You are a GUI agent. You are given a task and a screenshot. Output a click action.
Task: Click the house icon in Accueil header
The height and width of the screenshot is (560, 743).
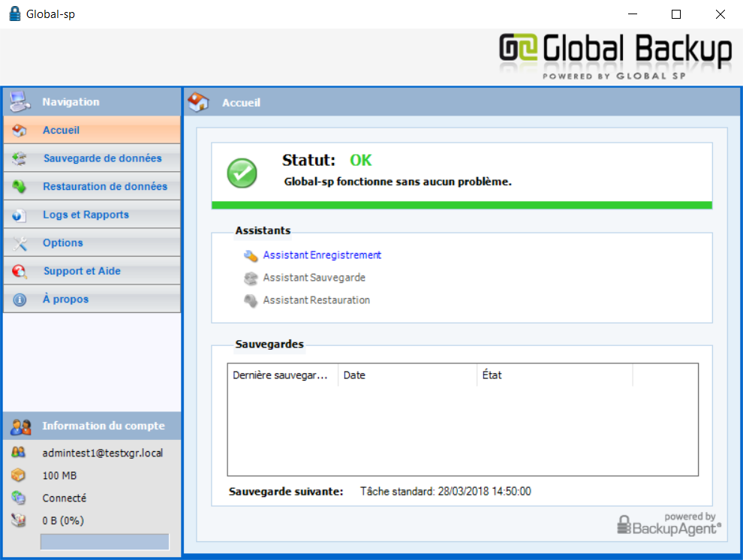198,102
